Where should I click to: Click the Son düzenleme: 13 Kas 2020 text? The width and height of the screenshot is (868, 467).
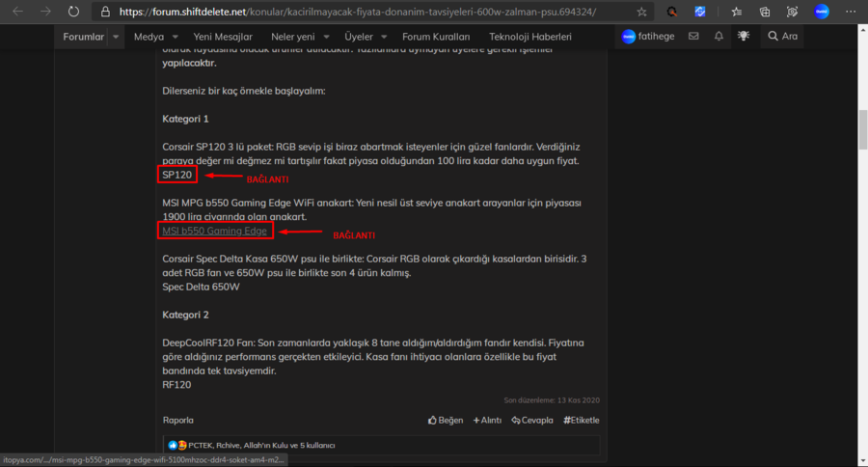[x=552, y=400]
